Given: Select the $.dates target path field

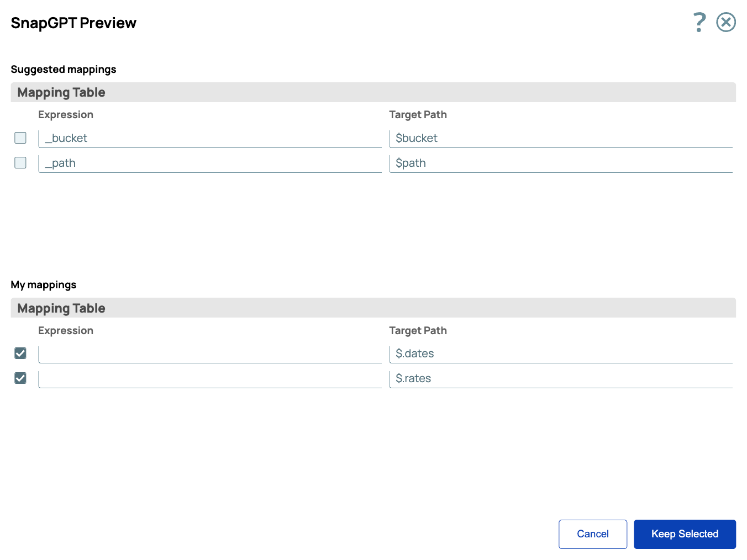Looking at the screenshot, I should tap(561, 353).
